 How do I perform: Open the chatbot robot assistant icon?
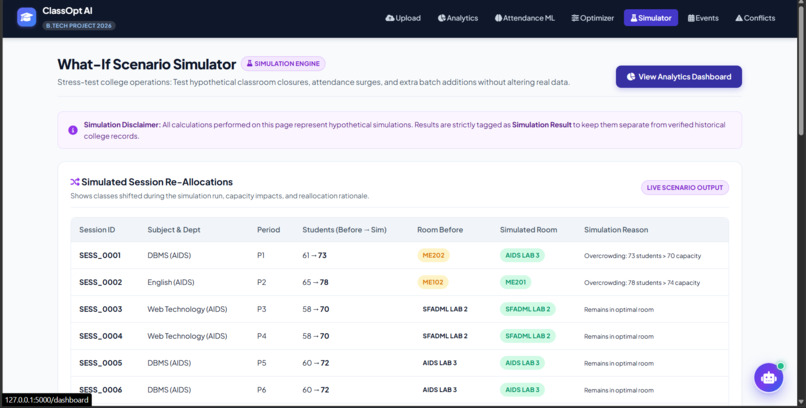(768, 378)
